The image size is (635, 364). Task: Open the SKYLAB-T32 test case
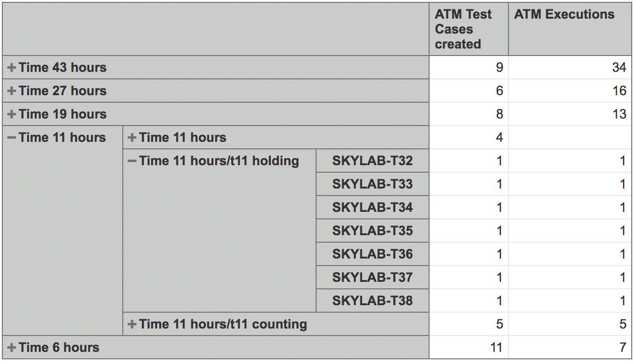pos(372,161)
